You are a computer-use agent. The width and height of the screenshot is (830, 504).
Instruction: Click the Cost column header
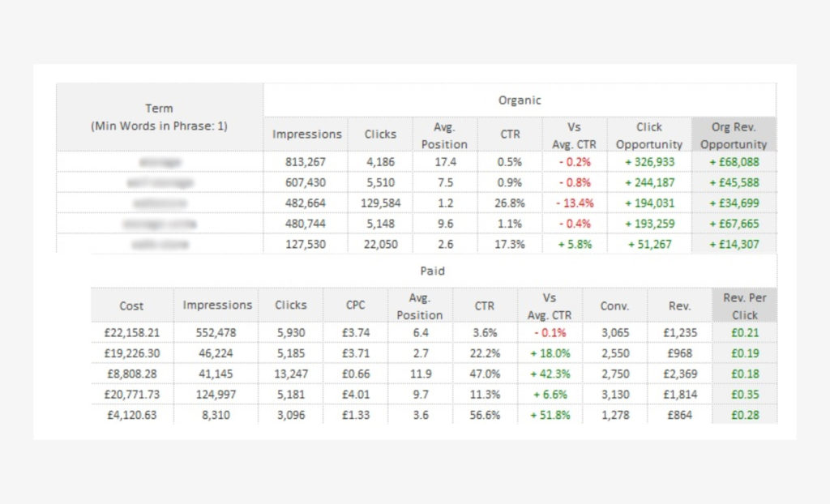(x=131, y=305)
